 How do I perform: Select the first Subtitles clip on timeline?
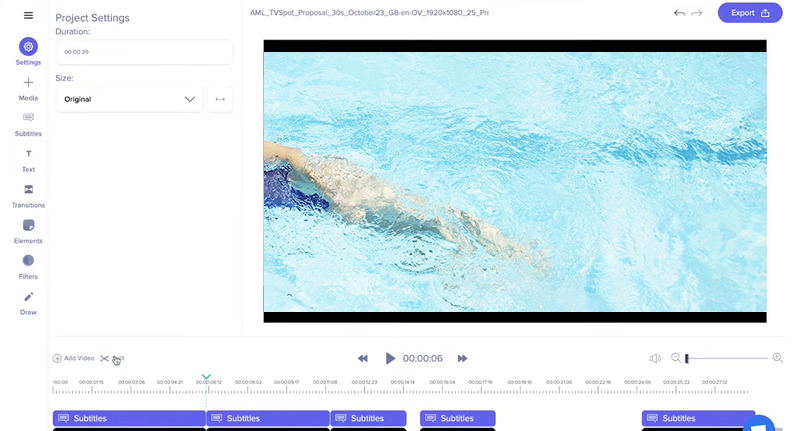pos(129,418)
